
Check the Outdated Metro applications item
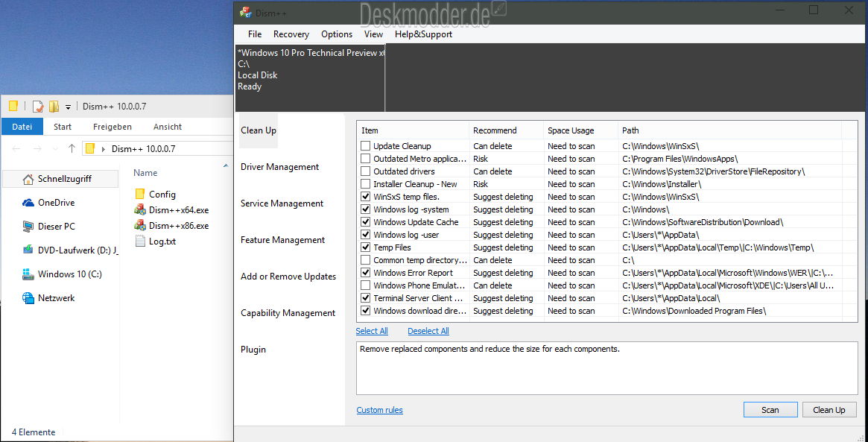tap(365, 159)
